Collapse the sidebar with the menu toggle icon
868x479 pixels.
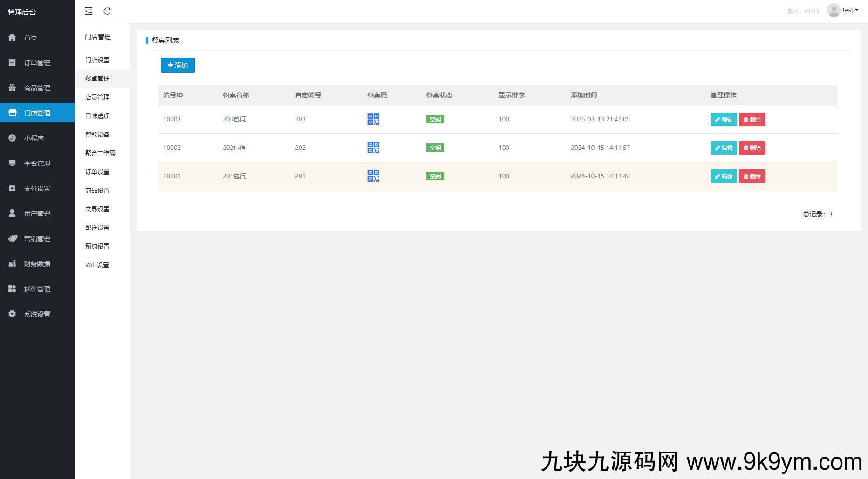pos(89,11)
